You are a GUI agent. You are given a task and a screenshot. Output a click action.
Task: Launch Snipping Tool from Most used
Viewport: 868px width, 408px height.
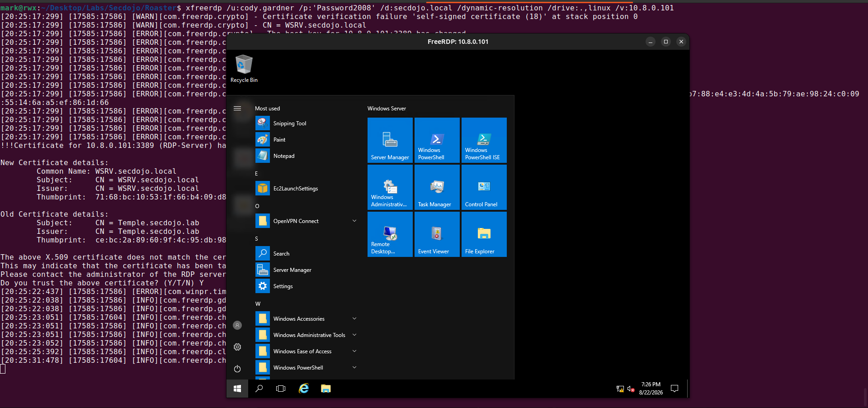coord(307,123)
